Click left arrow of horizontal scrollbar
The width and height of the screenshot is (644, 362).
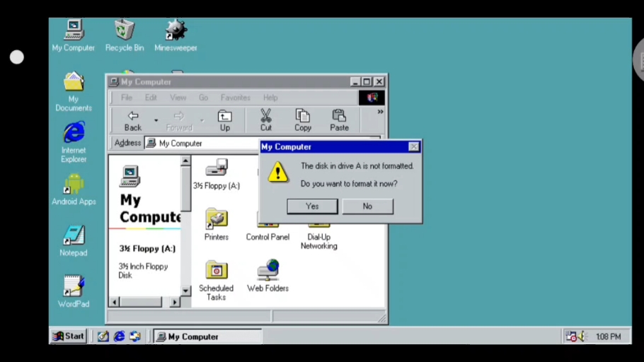point(115,303)
